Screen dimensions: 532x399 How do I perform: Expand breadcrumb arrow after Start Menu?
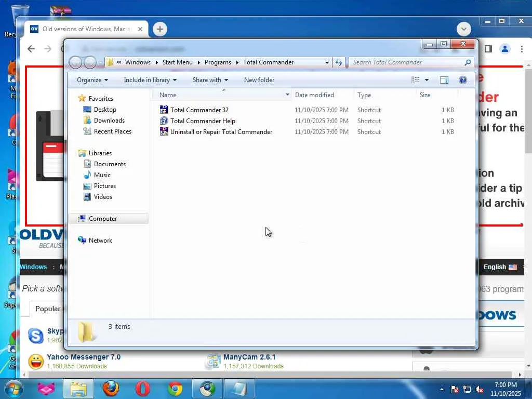coord(199,62)
